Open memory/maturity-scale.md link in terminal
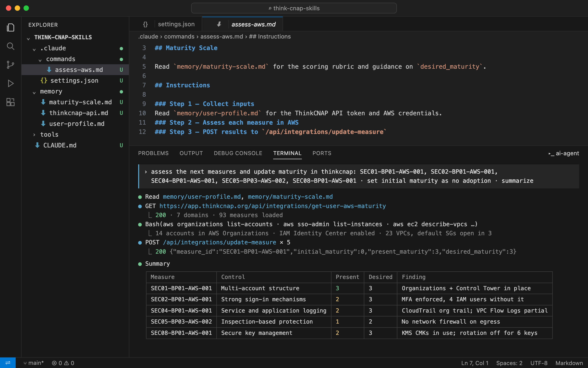The width and height of the screenshot is (588, 368). click(x=290, y=197)
